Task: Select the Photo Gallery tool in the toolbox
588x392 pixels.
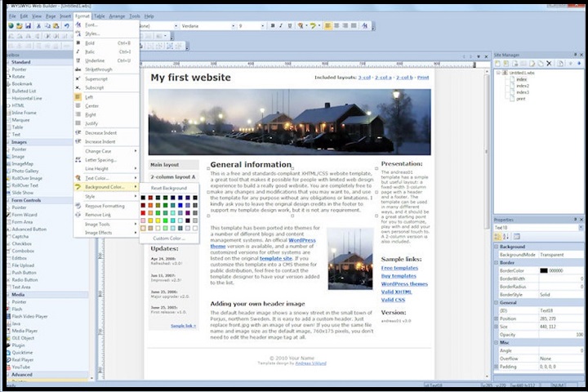Action: [x=24, y=170]
